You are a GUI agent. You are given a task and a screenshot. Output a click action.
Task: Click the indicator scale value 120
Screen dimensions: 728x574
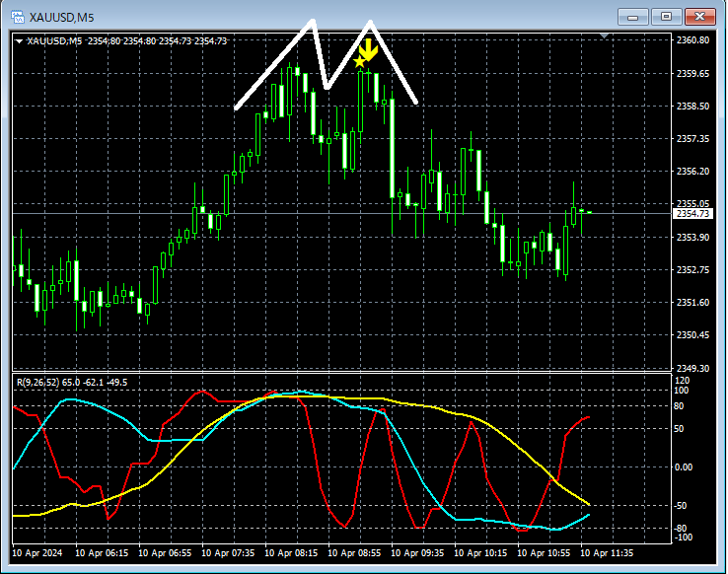(682, 381)
